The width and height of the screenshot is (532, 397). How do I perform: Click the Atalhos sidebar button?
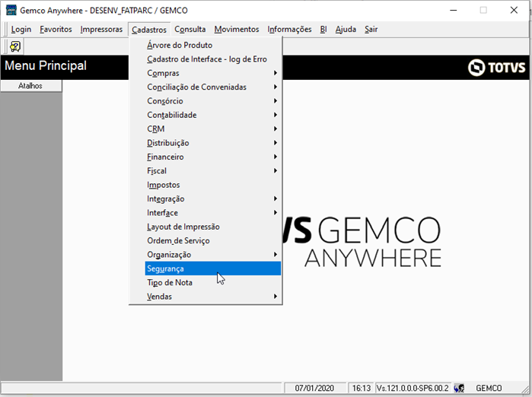(31, 86)
